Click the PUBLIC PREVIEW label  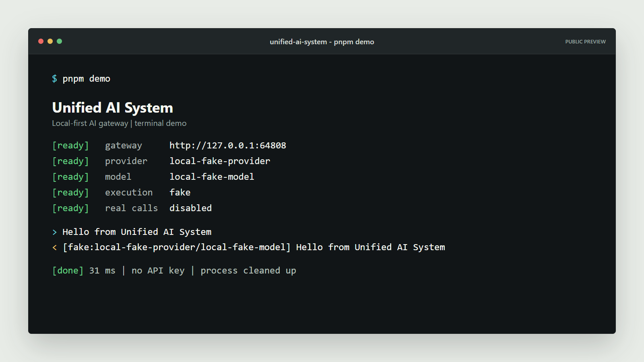[585, 42]
